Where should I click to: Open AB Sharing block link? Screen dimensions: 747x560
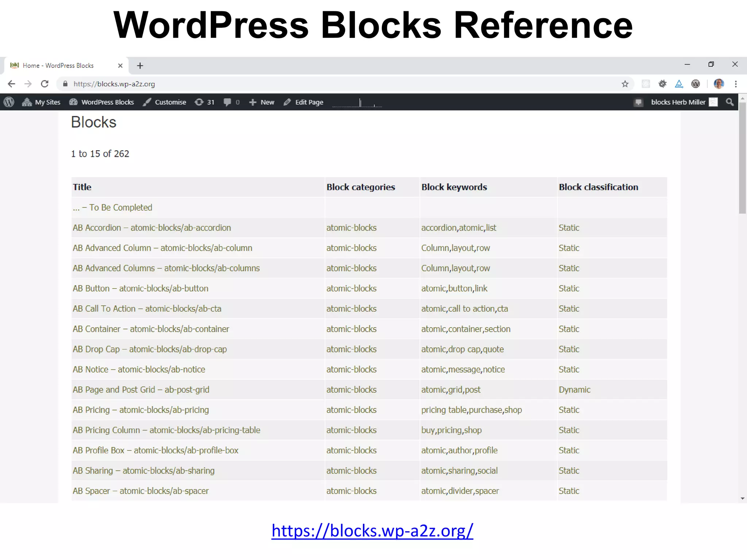click(x=144, y=471)
